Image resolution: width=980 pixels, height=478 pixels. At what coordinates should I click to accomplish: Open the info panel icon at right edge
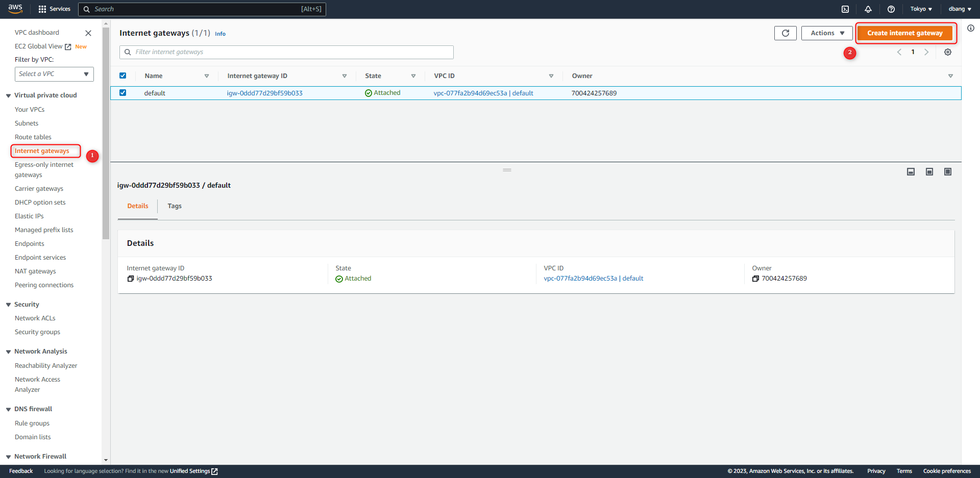(x=971, y=28)
